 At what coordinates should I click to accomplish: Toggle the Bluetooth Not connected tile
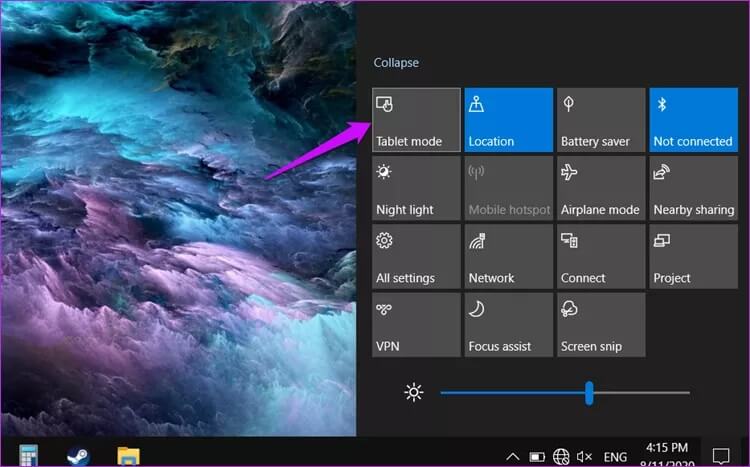pos(694,120)
